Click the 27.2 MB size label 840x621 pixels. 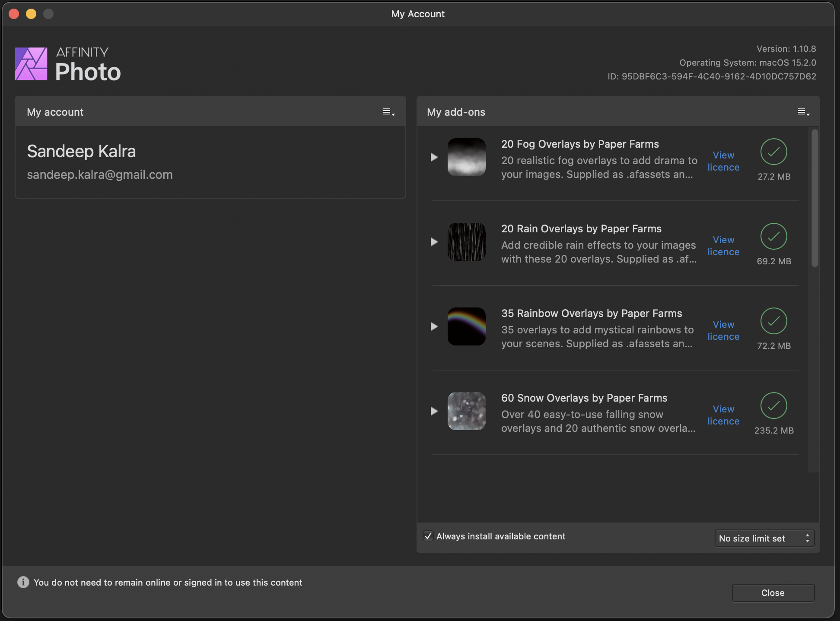pos(774,177)
